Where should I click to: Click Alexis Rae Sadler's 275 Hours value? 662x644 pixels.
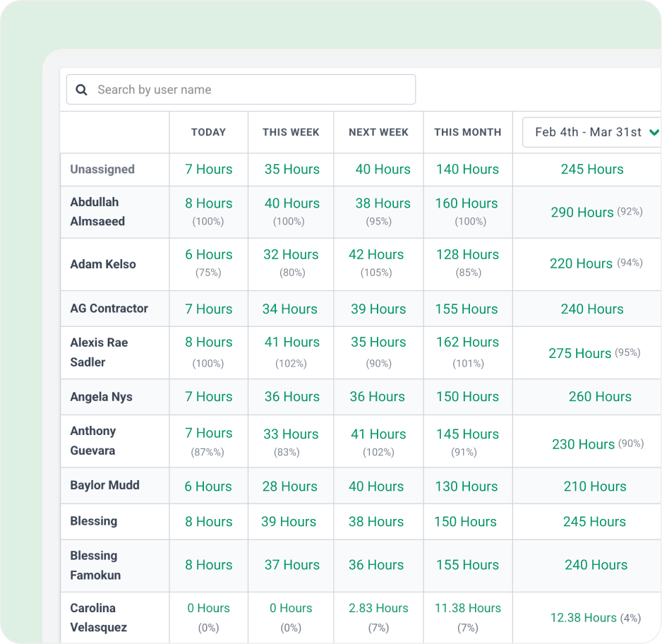click(x=580, y=354)
